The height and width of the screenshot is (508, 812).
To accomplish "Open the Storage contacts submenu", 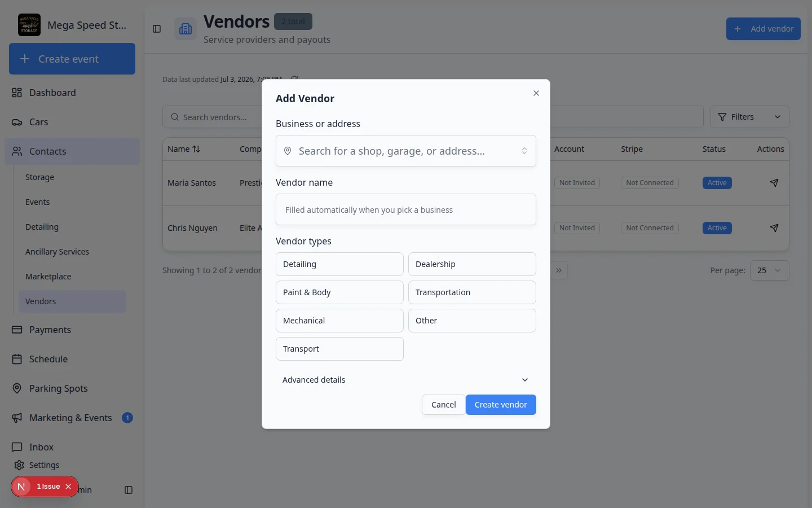I will [x=72, y=177].
